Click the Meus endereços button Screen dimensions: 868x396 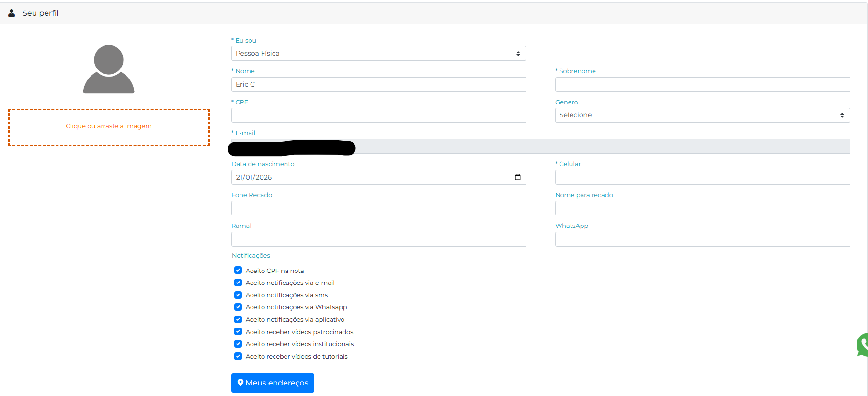pos(273,383)
